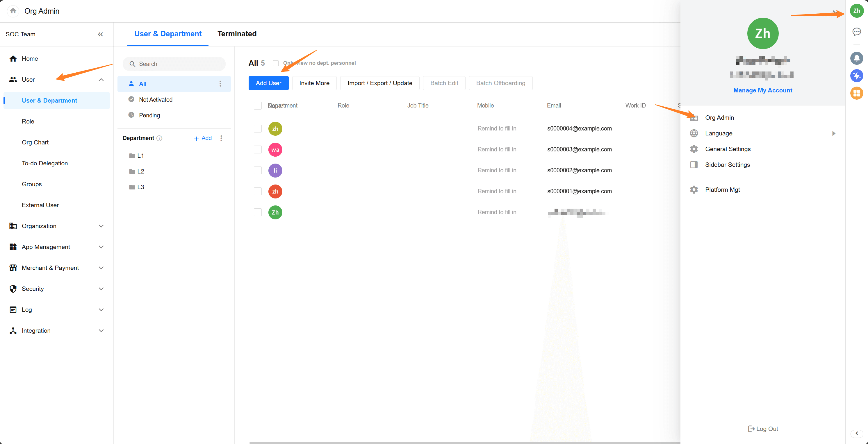This screenshot has height=444, width=868.
Task: Switch to the Terminated tab
Action: tap(236, 34)
